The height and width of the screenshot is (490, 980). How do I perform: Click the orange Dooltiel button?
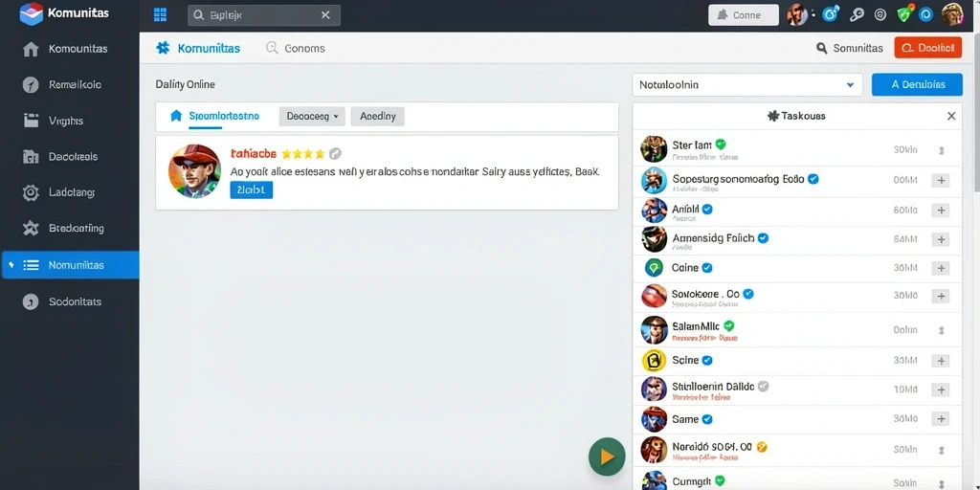point(928,48)
